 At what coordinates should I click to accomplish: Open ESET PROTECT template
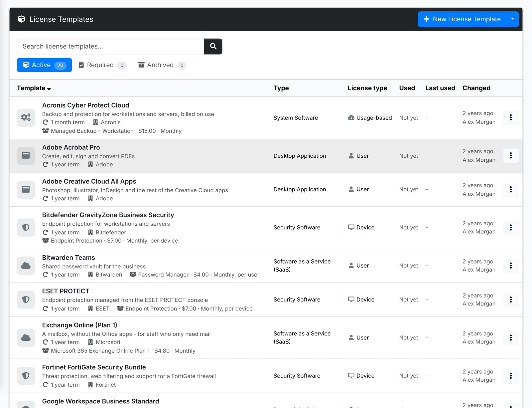[x=66, y=291]
